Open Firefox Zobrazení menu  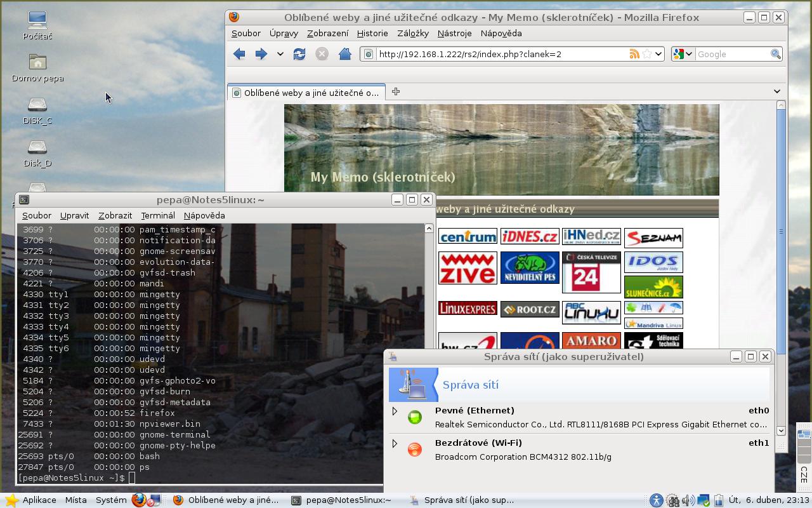328,33
